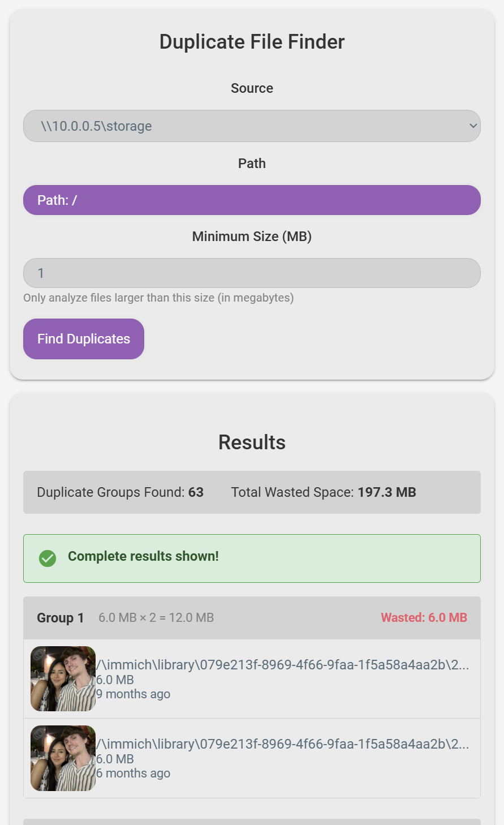Click the 9 months ago timestamp

[133, 694]
